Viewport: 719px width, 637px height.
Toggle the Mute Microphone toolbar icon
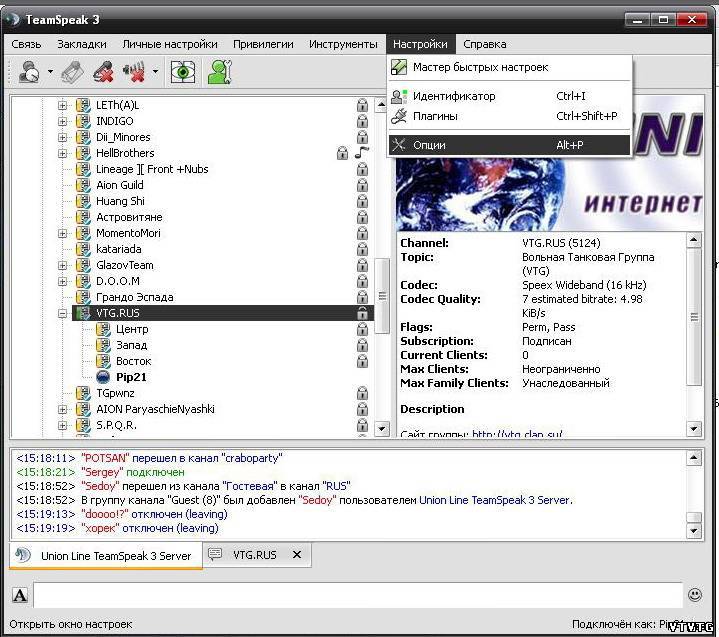(x=103, y=72)
